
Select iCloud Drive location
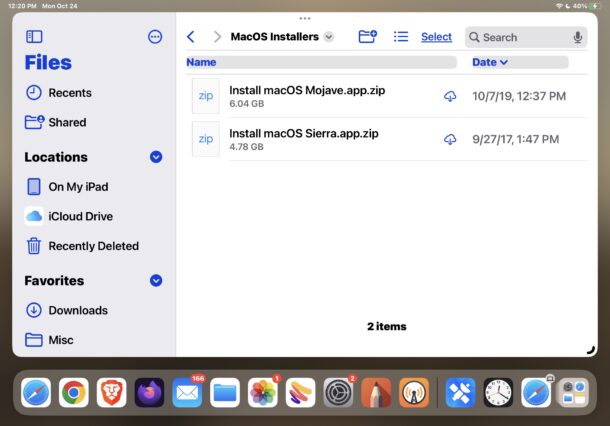click(x=69, y=216)
